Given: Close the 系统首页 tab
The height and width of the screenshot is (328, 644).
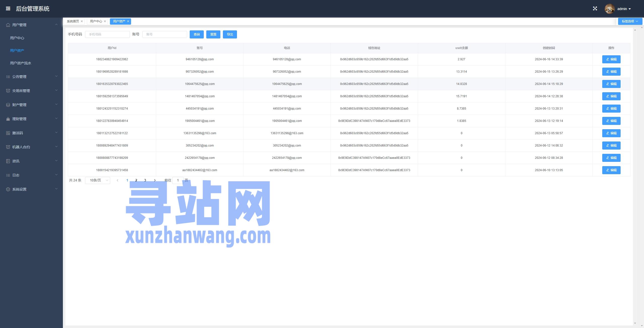Looking at the screenshot, I should [82, 21].
